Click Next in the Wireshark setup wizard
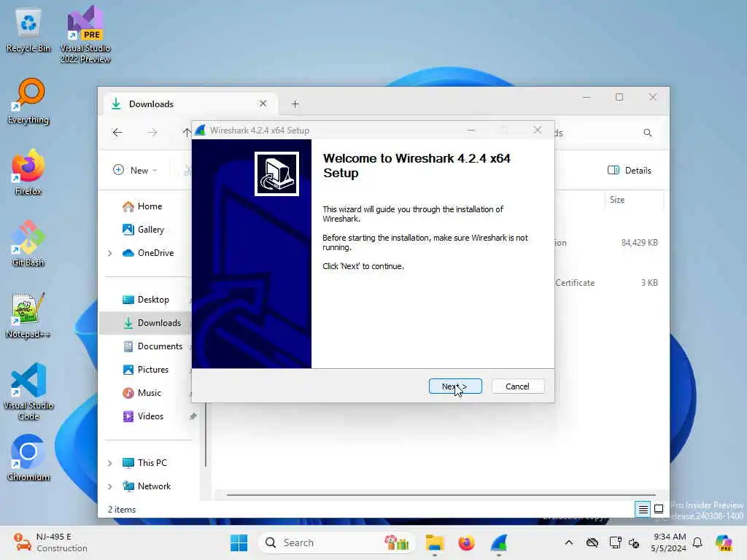 [455, 386]
